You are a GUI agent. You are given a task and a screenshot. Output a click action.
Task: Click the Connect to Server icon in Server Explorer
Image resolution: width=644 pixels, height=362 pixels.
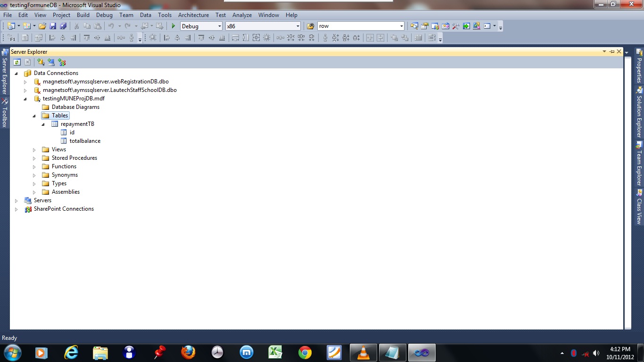pos(51,62)
